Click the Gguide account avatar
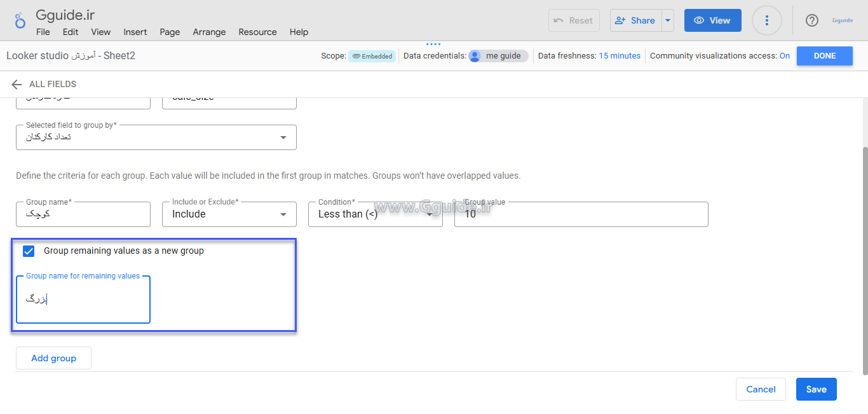 click(x=843, y=20)
